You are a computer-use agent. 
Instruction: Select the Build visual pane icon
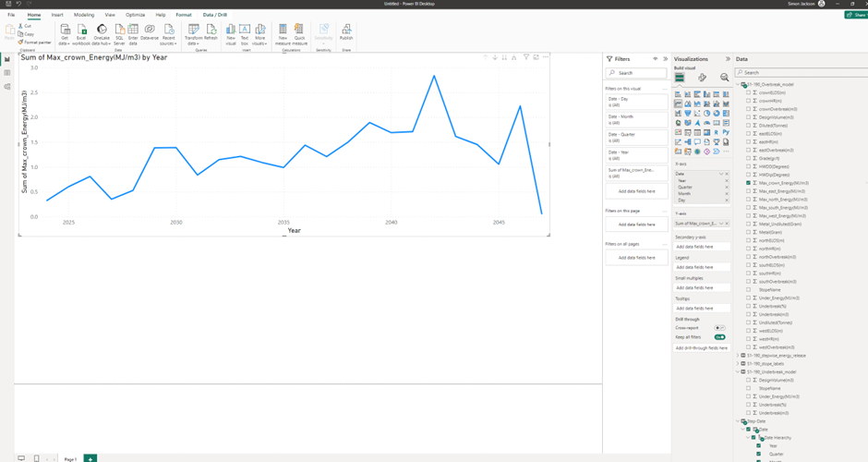680,78
